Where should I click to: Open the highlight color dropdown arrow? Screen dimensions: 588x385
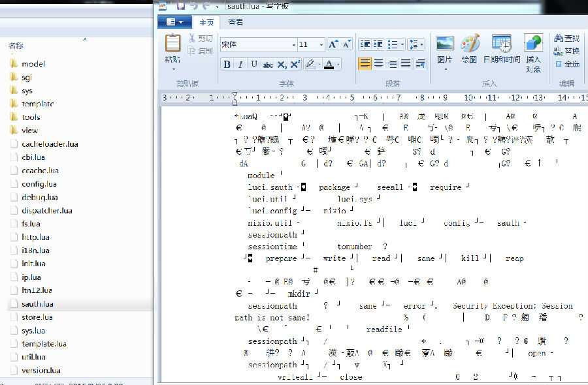319,65
